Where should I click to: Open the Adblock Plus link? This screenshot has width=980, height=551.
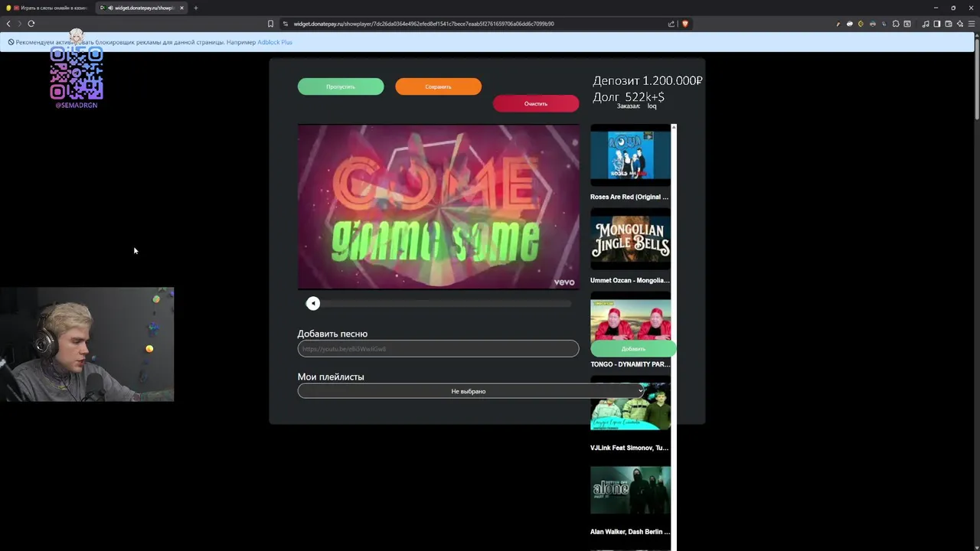[274, 42]
